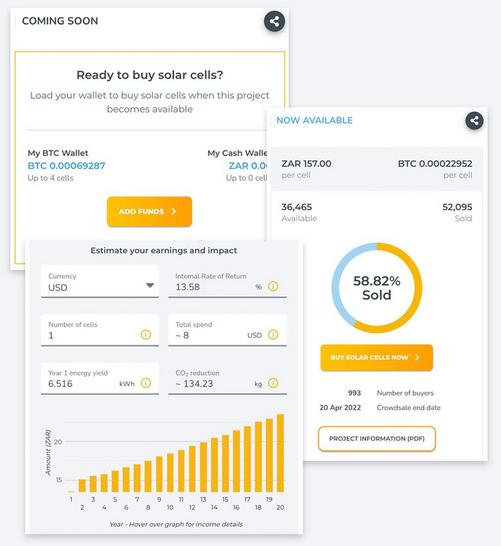The image size is (501, 546).
Task: Open Internal Rate of Return info icon
Action: [x=273, y=286]
